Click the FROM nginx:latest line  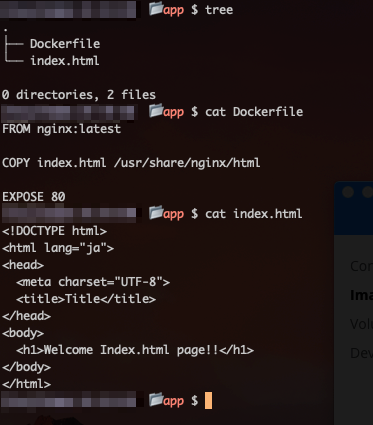click(x=61, y=129)
